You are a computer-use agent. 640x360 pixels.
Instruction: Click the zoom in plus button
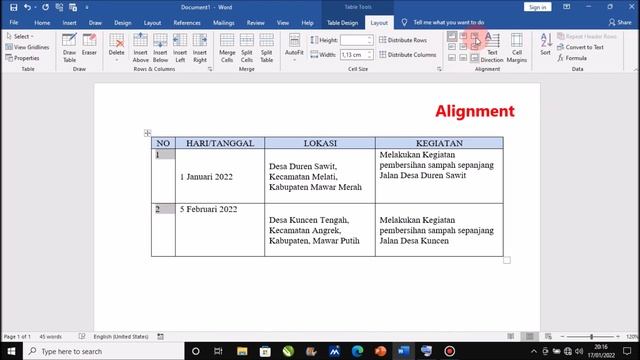click(618, 336)
